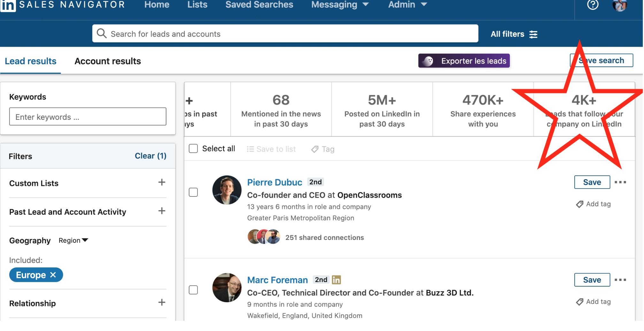Viewport: 644px width, 331px height.
Task: Tick the Select all checkbox
Action: [193, 149]
